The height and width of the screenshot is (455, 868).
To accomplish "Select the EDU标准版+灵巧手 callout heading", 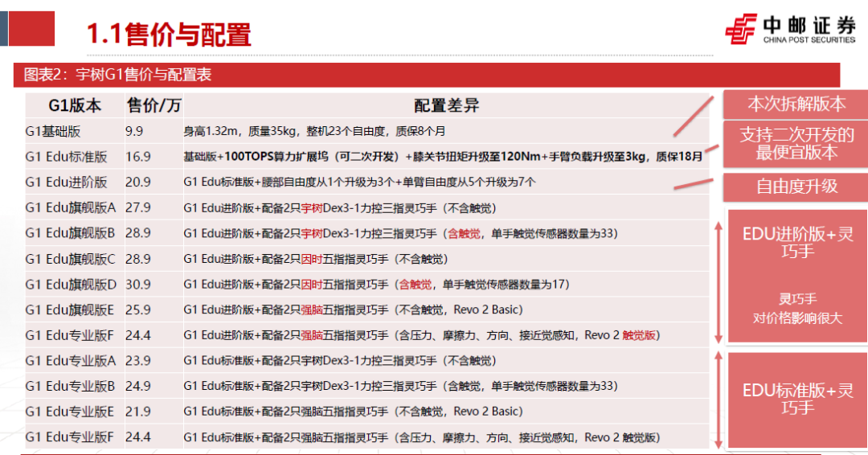I will 798,399.
